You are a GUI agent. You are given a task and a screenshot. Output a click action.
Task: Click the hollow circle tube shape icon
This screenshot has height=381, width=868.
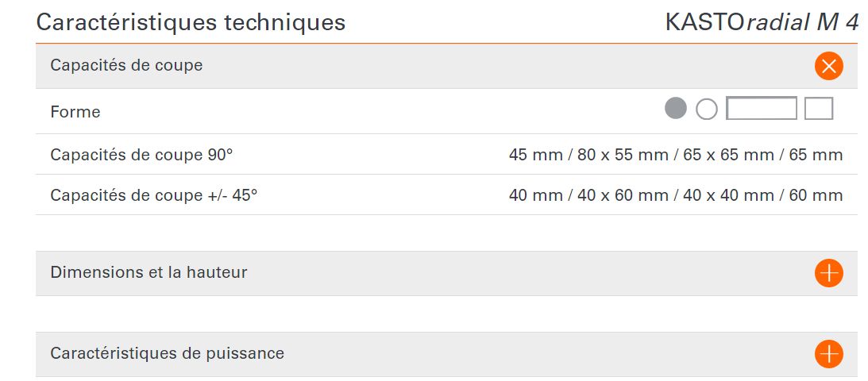tap(706, 109)
